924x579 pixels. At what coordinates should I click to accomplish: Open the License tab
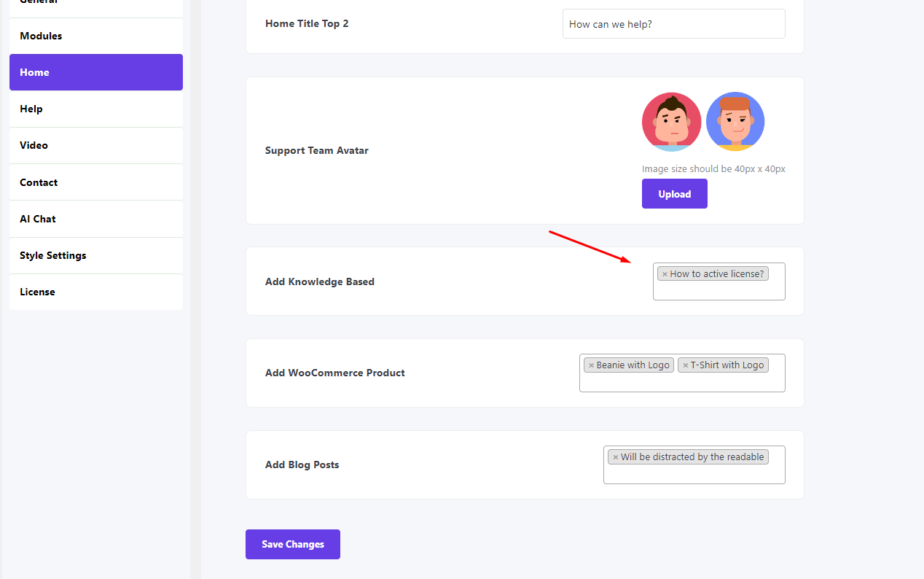click(95, 292)
